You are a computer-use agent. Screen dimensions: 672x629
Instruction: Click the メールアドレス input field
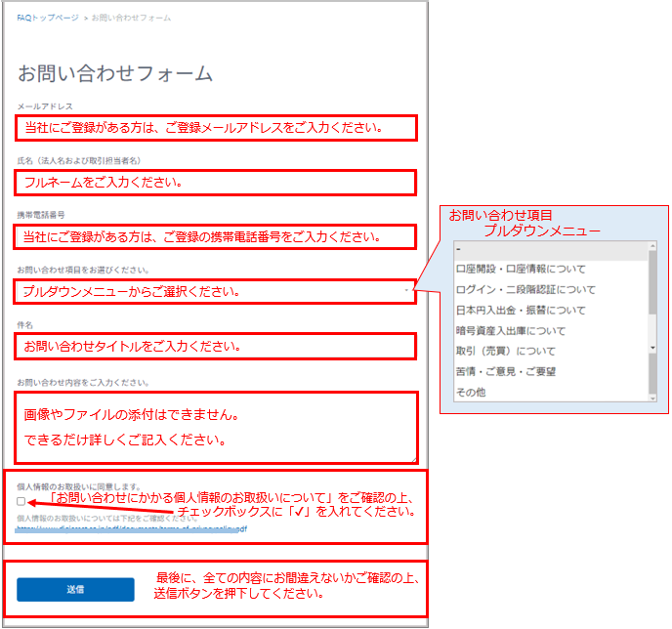(217, 128)
